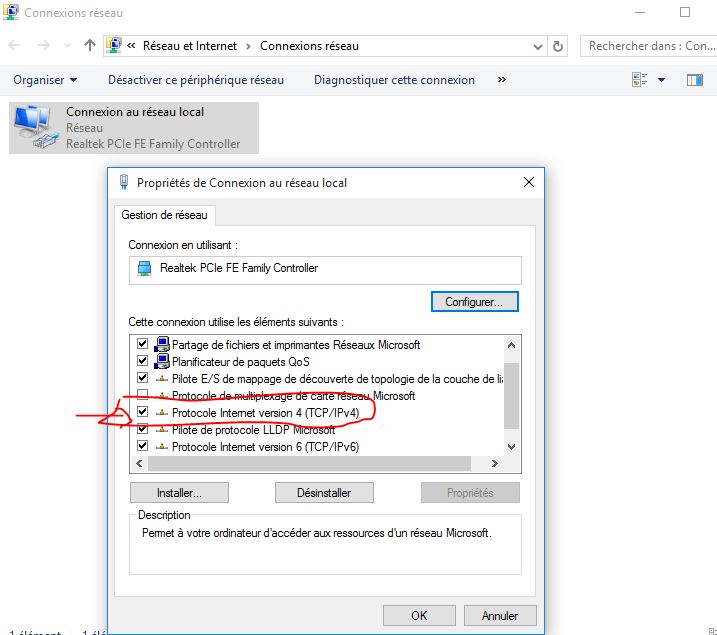
Task: Click the Désinstaller button
Action: [x=324, y=493]
